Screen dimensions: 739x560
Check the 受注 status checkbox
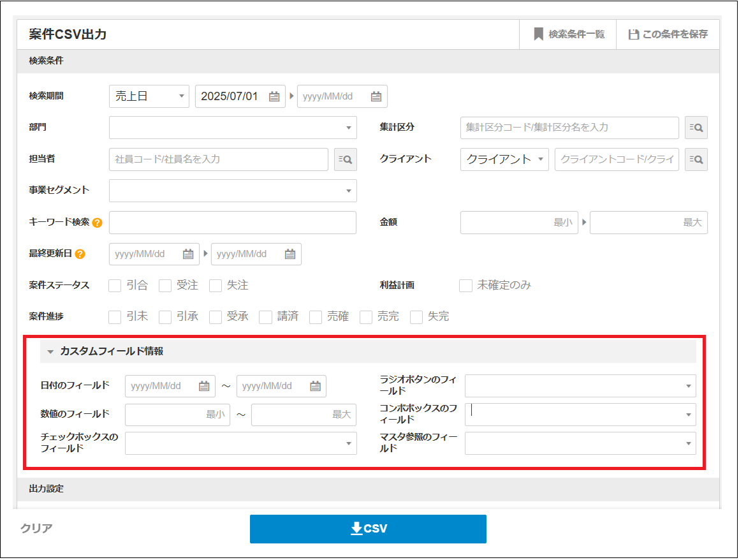pos(166,286)
